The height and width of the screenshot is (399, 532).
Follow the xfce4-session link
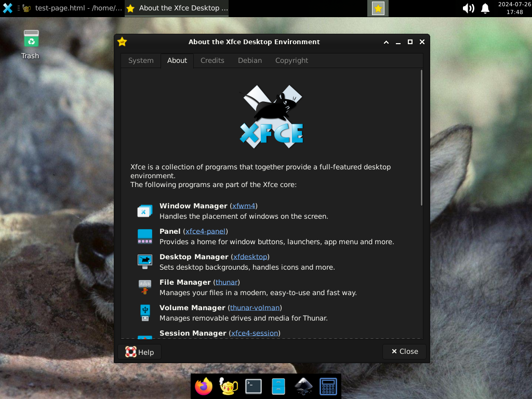point(254,333)
